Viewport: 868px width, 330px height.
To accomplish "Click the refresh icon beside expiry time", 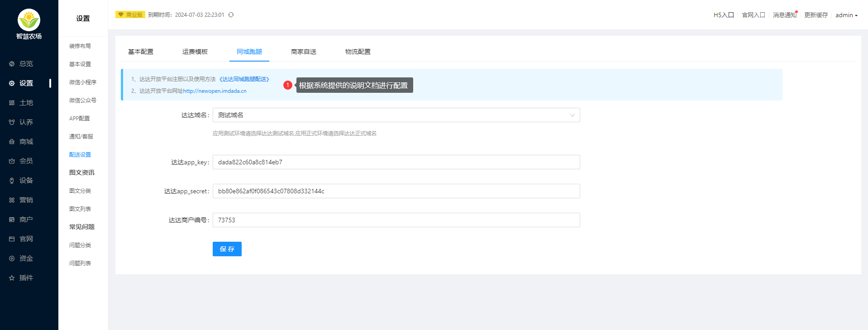I will pyautogui.click(x=231, y=15).
